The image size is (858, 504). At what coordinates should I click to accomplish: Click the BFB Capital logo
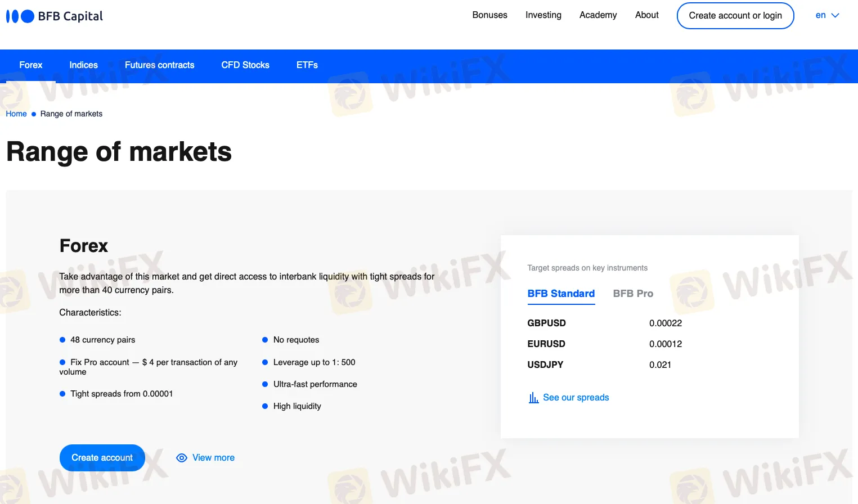53,16
